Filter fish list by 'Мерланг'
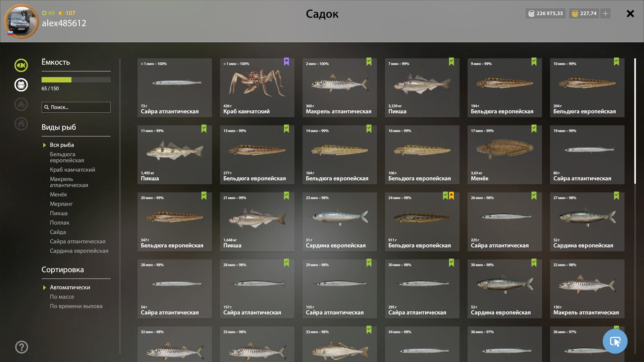Viewport: 644px width, 362px height. [x=61, y=204]
